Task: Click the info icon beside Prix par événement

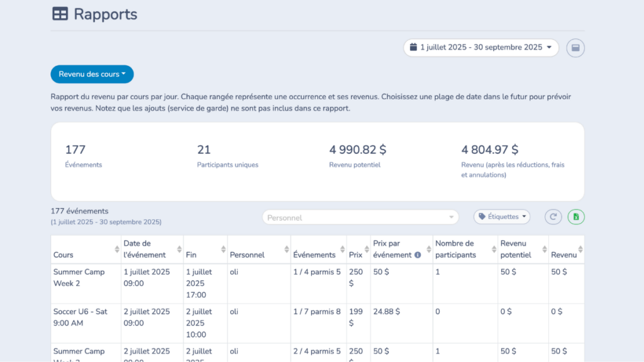Action: coord(418,255)
